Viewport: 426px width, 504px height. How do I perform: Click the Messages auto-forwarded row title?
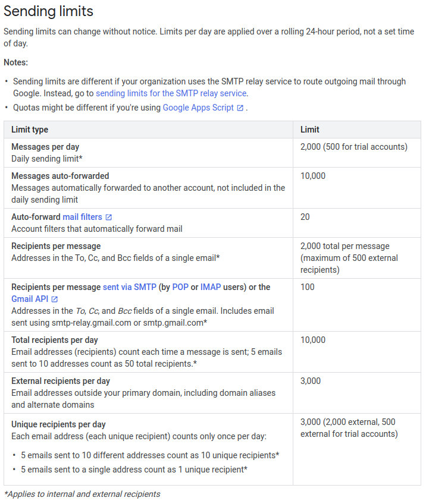(x=60, y=176)
